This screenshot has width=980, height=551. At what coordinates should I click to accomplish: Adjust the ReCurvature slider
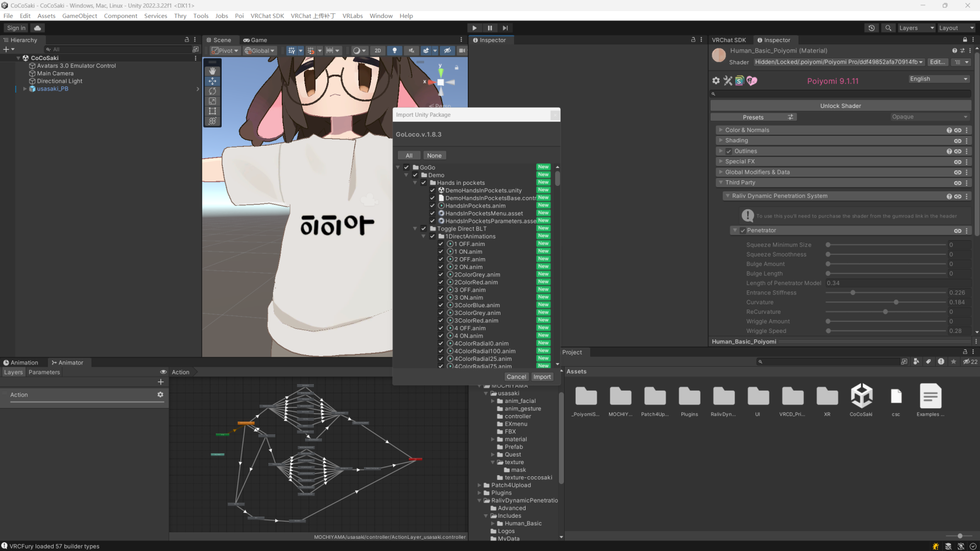[x=885, y=312]
